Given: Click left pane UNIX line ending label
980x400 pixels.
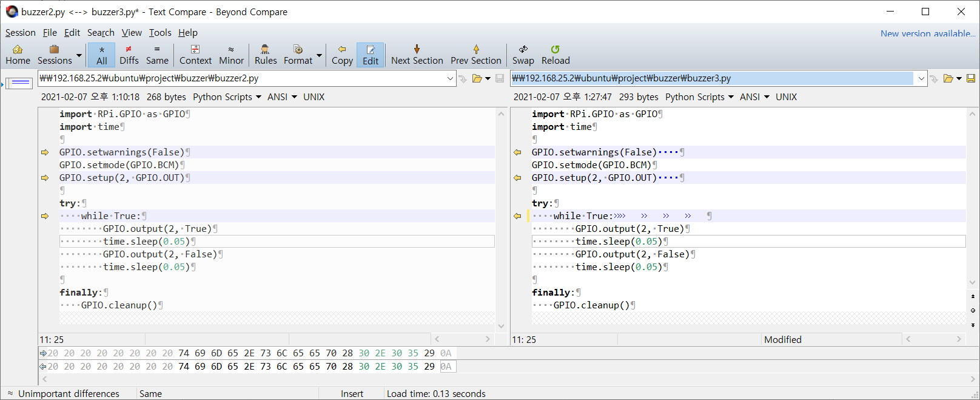Looking at the screenshot, I should click(x=314, y=97).
